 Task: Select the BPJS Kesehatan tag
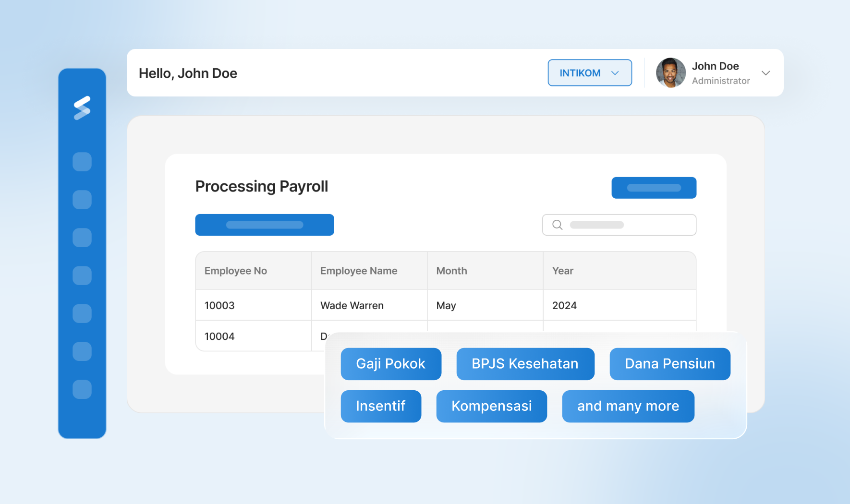click(x=525, y=364)
